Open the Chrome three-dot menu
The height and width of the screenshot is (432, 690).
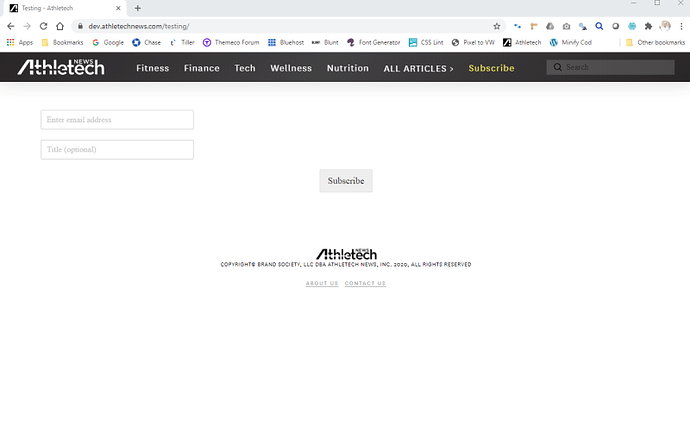click(x=681, y=26)
